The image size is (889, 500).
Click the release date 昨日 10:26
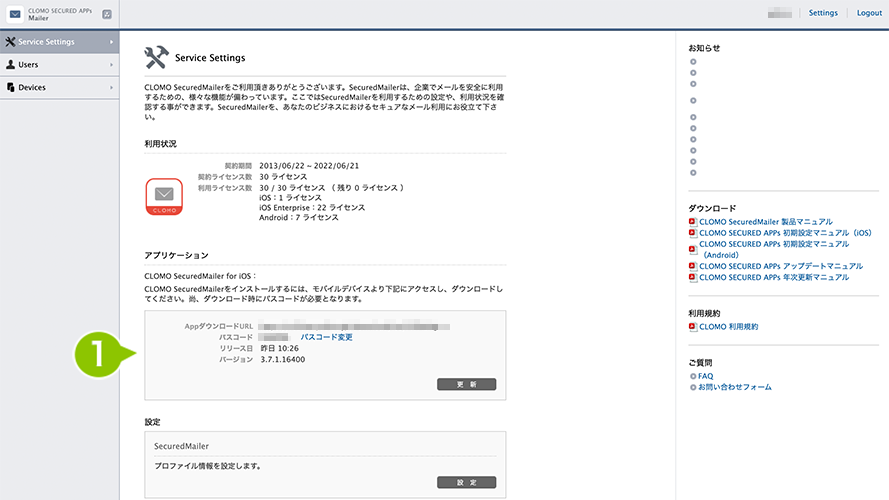pos(280,348)
